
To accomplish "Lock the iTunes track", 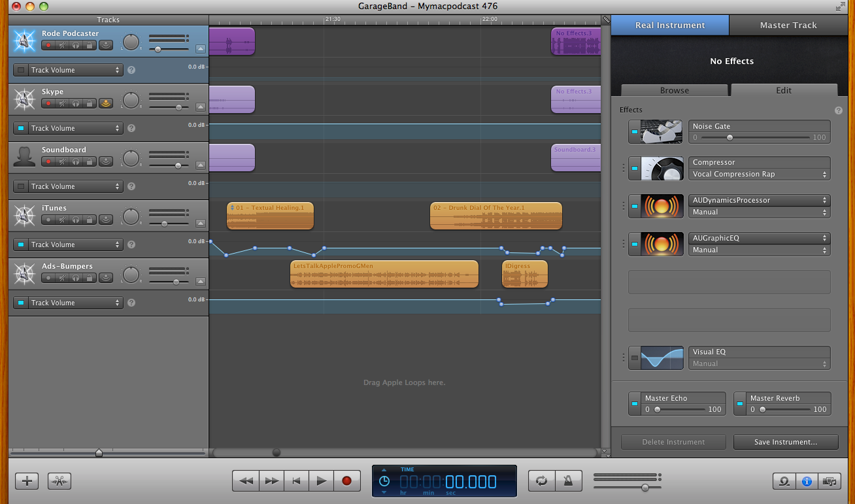I will point(89,220).
